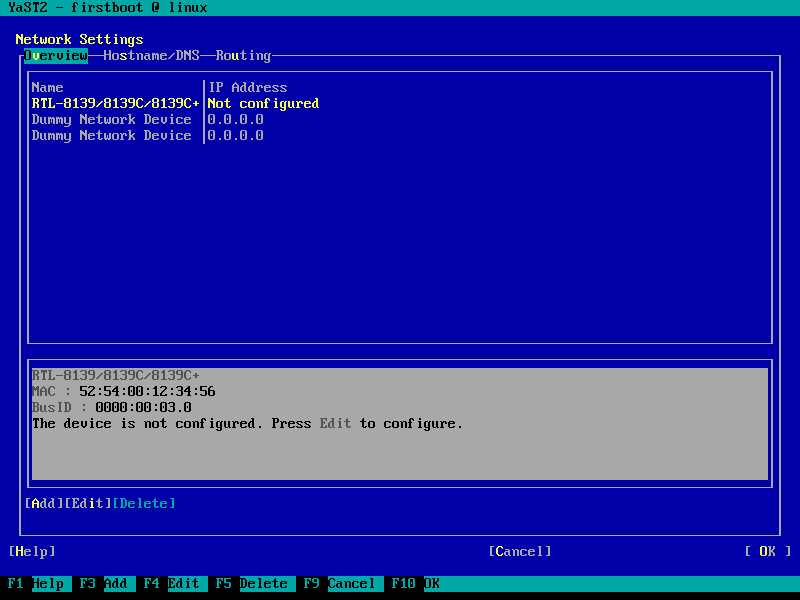Click the Edit link in the device description
The height and width of the screenshot is (600, 800).
[335, 424]
